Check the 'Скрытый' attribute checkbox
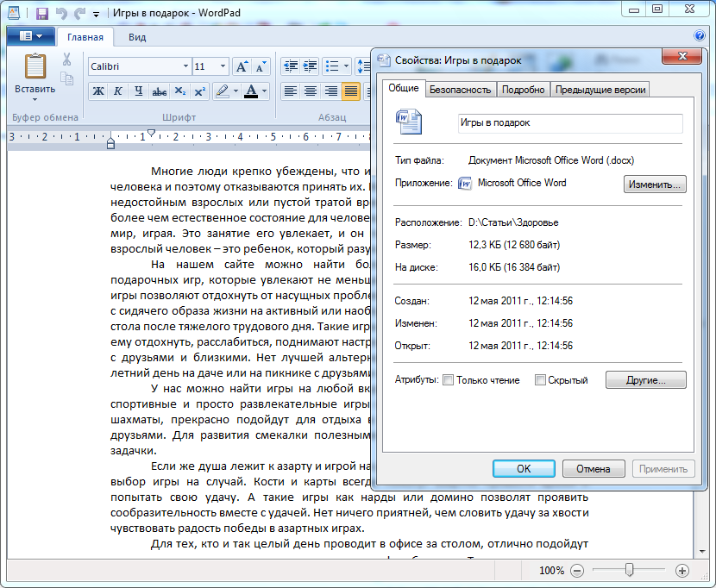 click(540, 380)
